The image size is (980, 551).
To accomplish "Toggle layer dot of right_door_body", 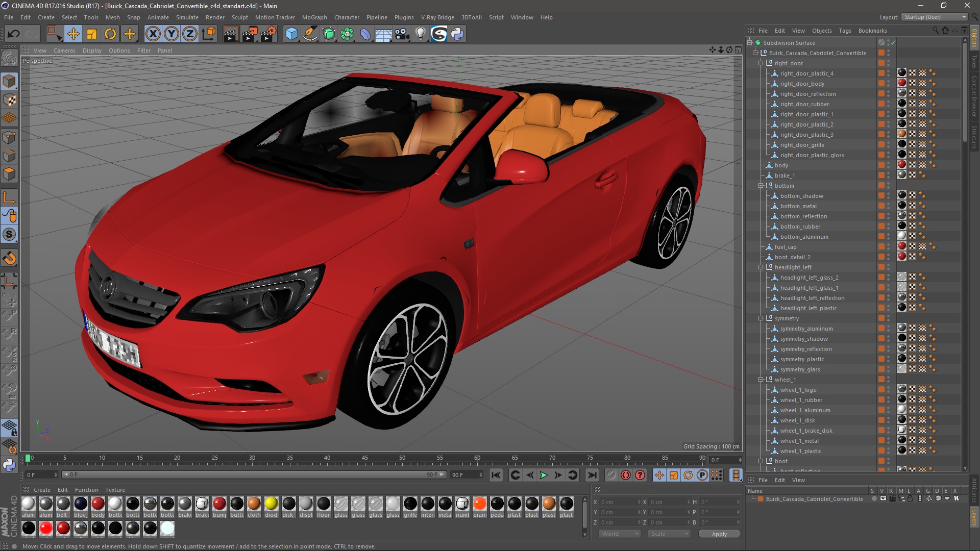I will [881, 84].
